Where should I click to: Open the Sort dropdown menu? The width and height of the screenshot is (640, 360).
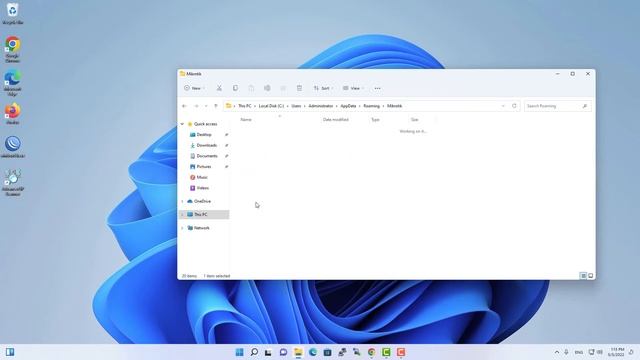(x=323, y=88)
